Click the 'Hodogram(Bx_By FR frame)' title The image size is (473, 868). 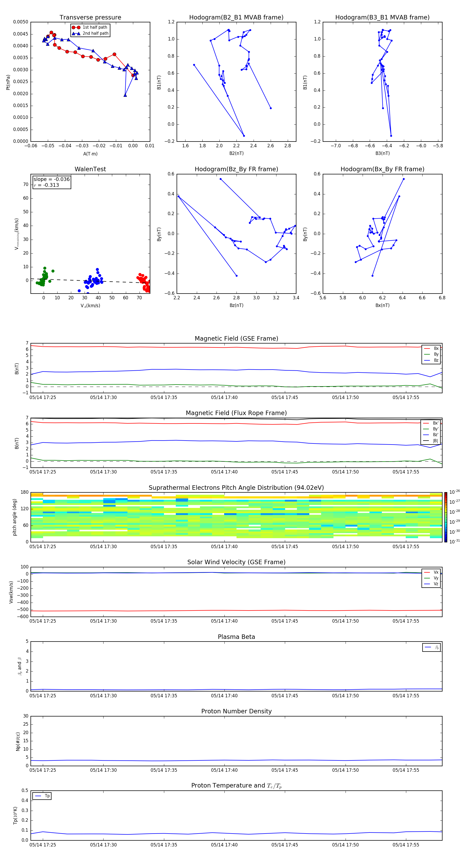click(x=382, y=169)
